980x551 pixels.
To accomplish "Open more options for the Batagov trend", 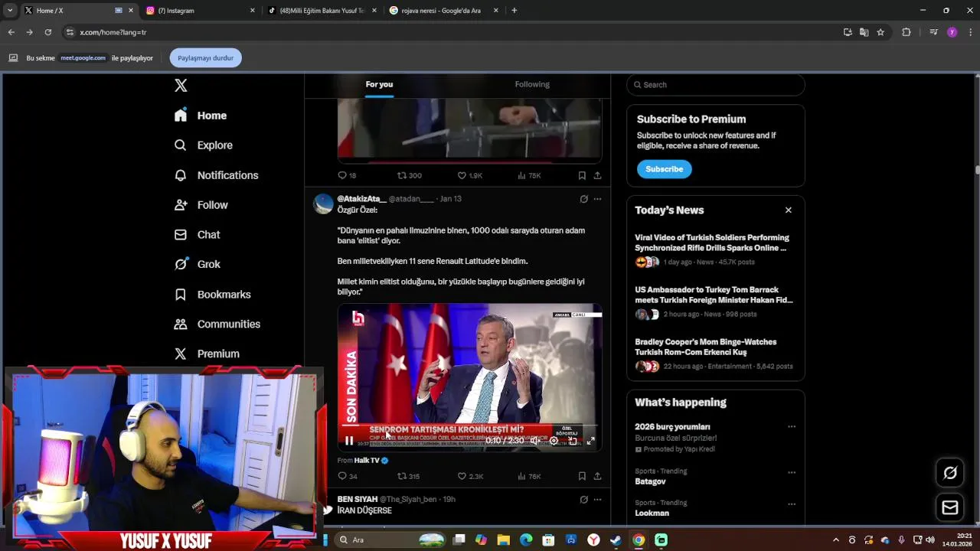I will coord(792,472).
